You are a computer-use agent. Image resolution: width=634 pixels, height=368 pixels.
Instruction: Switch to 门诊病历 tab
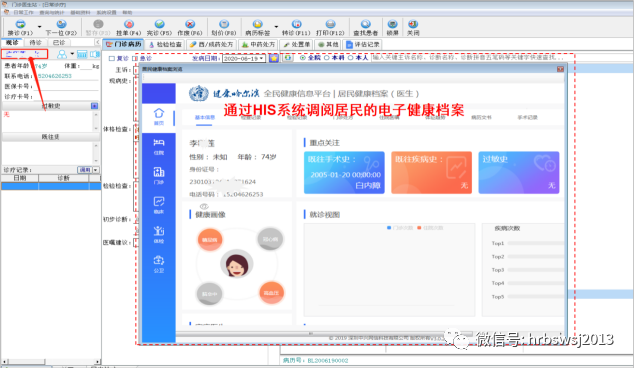click(123, 44)
